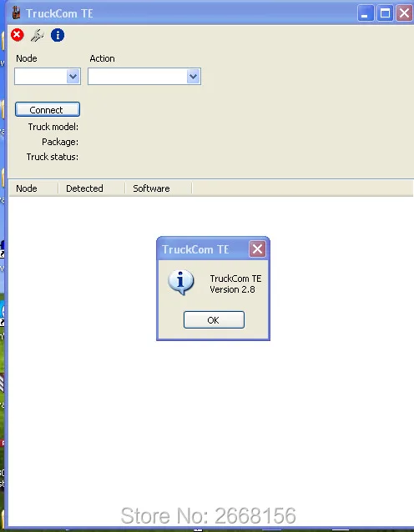Click the 'Truck model:' label

(x=53, y=127)
